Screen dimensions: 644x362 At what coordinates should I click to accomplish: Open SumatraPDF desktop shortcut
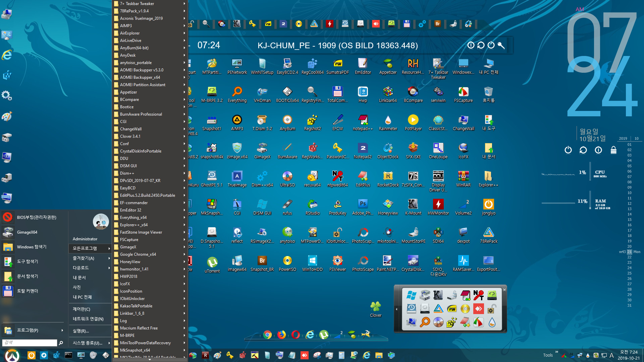pyautogui.click(x=337, y=66)
